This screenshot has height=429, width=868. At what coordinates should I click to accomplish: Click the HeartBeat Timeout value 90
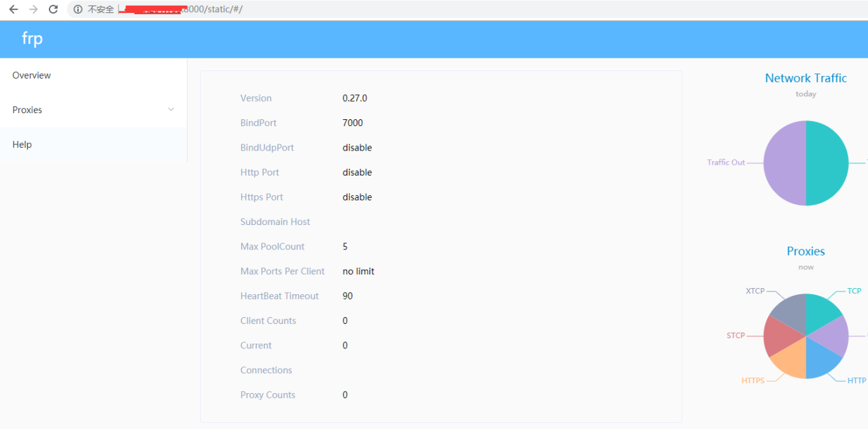[348, 296]
